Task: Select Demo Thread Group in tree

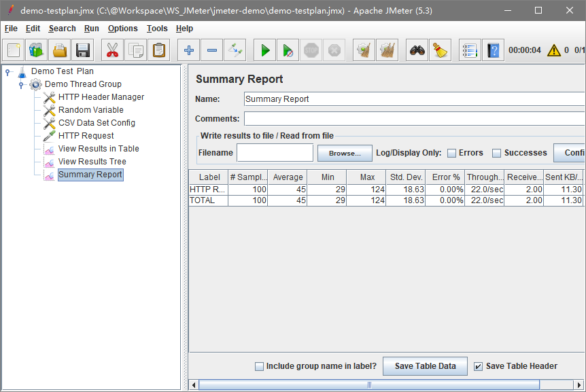Action: pyautogui.click(x=83, y=84)
